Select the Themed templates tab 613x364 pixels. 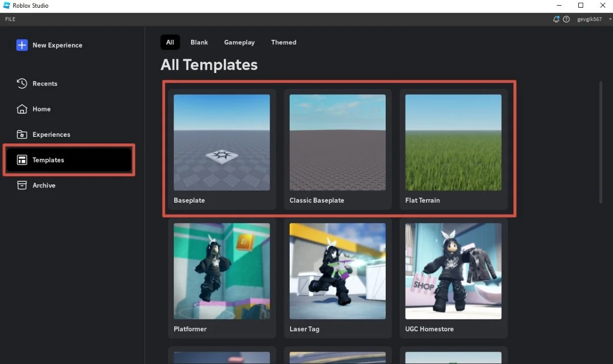284,42
